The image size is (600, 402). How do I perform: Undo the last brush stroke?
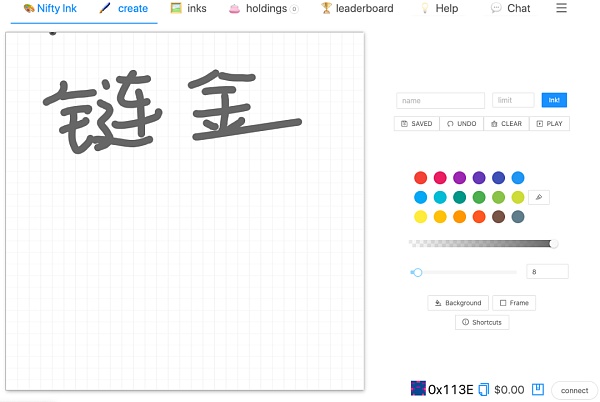(462, 124)
